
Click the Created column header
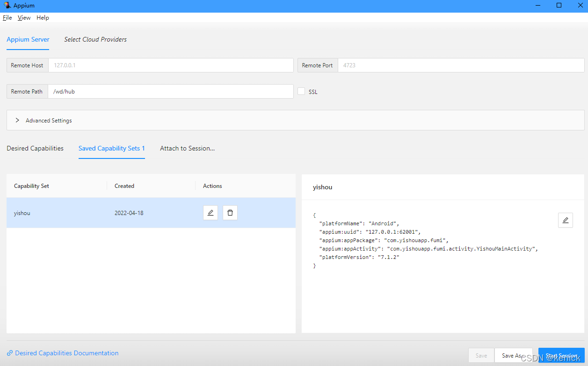tap(124, 186)
